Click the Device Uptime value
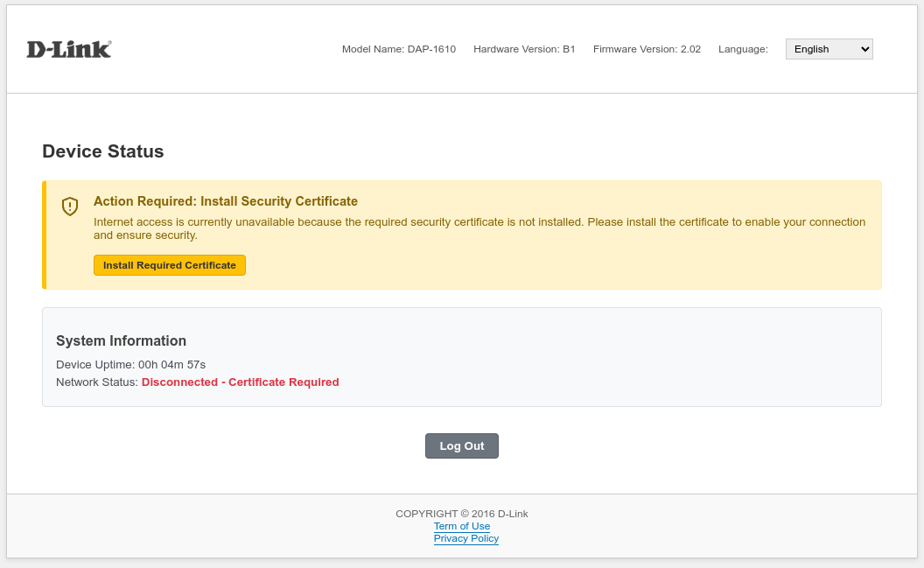 pyautogui.click(x=171, y=365)
